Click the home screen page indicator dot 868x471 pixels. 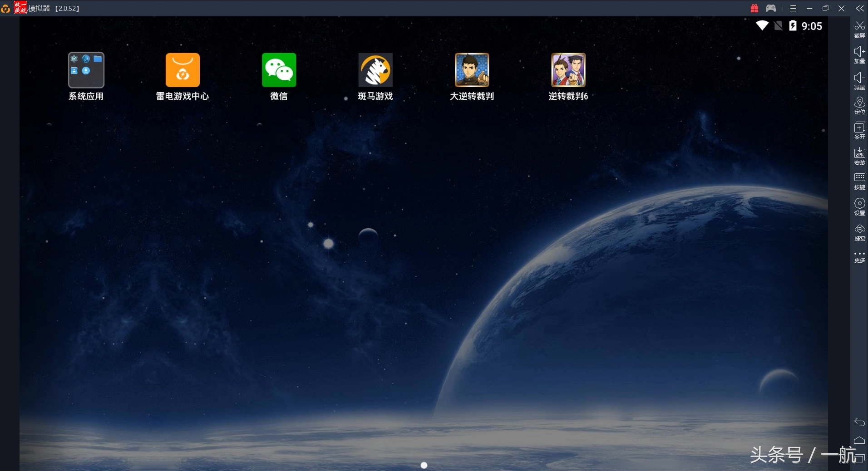pyautogui.click(x=424, y=465)
